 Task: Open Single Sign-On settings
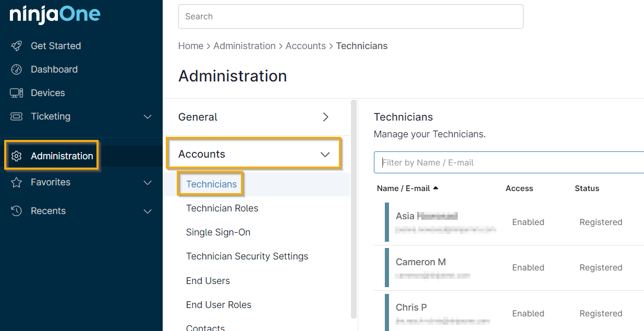click(218, 232)
